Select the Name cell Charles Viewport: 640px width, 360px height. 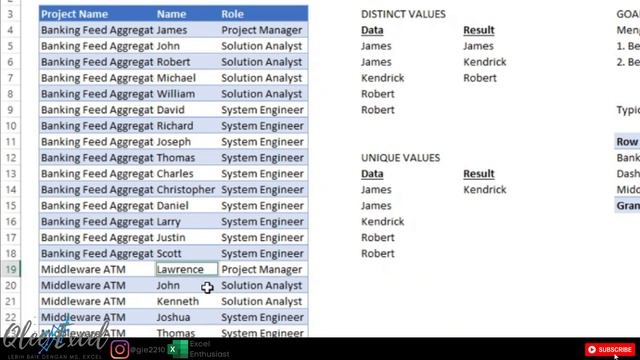point(187,173)
